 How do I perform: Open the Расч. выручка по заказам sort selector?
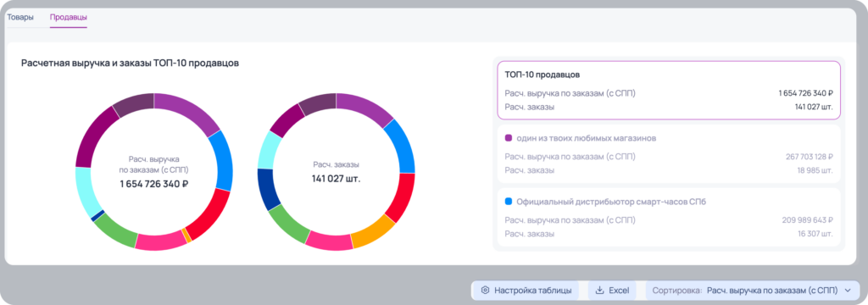point(753,291)
